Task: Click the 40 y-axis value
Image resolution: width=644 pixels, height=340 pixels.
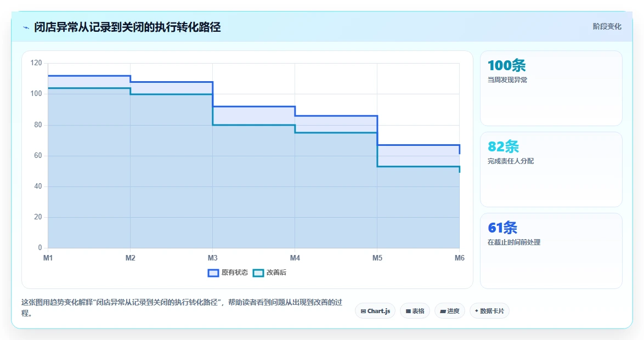Action: tap(38, 186)
